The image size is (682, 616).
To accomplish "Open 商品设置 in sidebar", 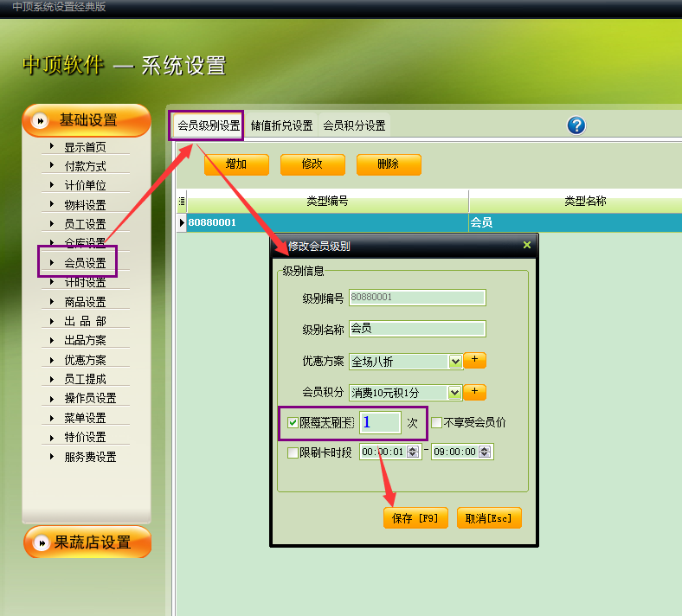I will click(x=85, y=302).
